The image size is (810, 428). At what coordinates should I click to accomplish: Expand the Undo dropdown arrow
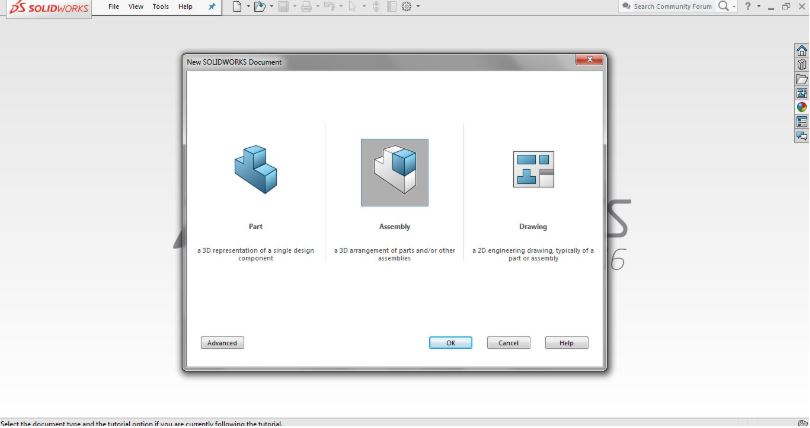coord(340,7)
